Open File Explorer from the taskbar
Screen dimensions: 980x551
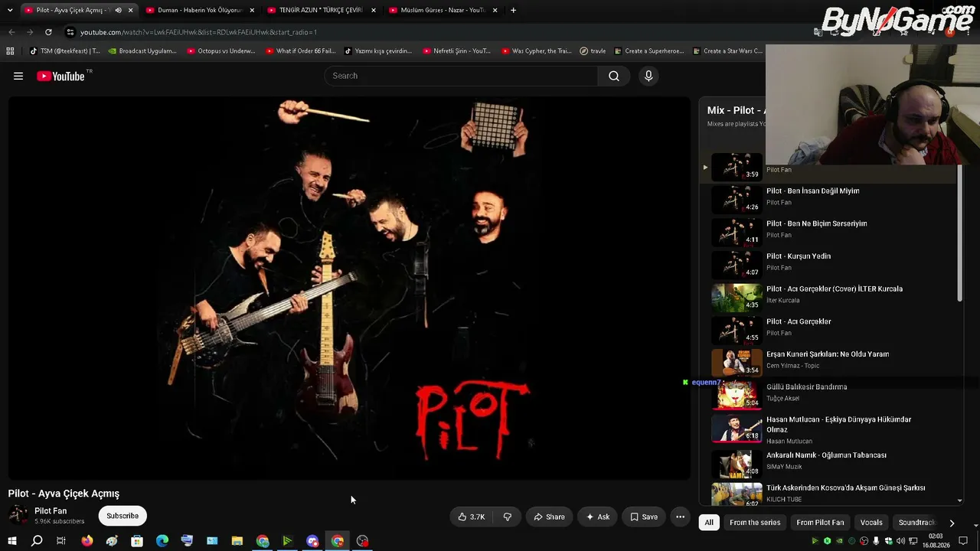click(x=237, y=541)
